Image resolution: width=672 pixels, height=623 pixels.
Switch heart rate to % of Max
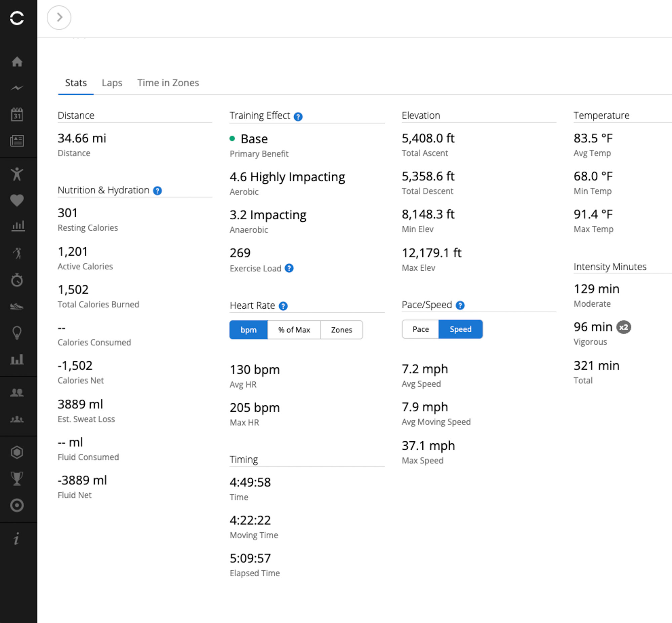pos(294,330)
